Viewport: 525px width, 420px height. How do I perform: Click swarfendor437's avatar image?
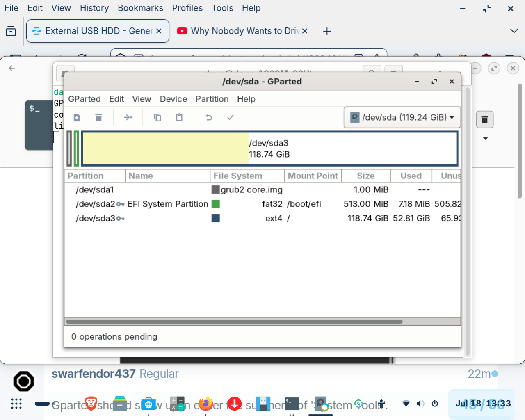coord(24,381)
